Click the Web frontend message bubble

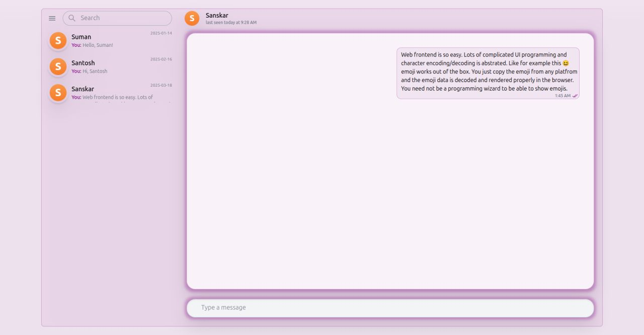click(x=488, y=72)
